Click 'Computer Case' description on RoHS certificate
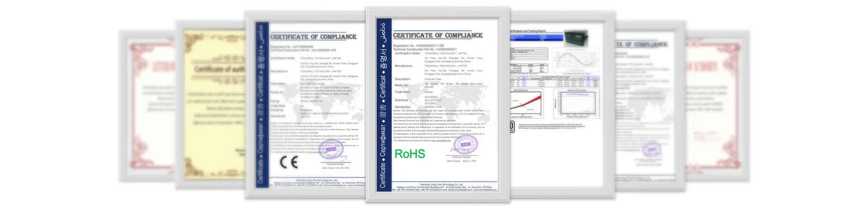This screenshot has height=219, width=868. coord(433,79)
